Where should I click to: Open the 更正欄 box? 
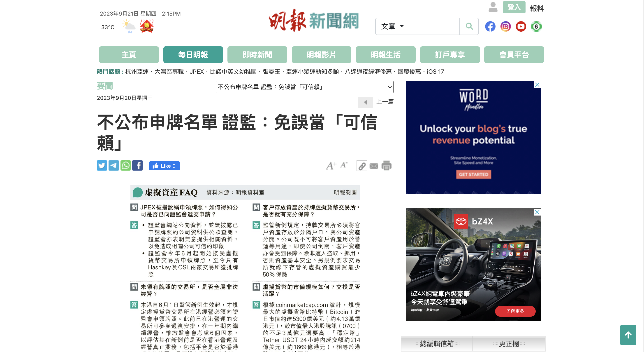509,343
